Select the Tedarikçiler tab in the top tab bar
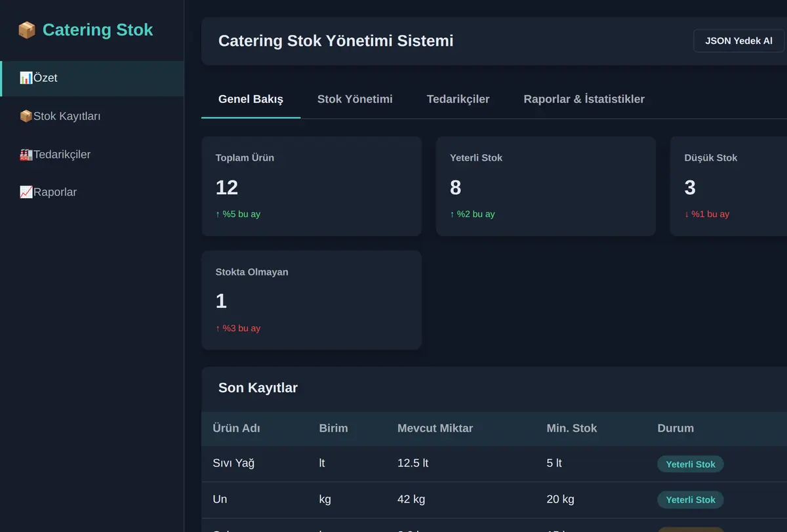Viewport: 787px width, 532px height. click(458, 100)
